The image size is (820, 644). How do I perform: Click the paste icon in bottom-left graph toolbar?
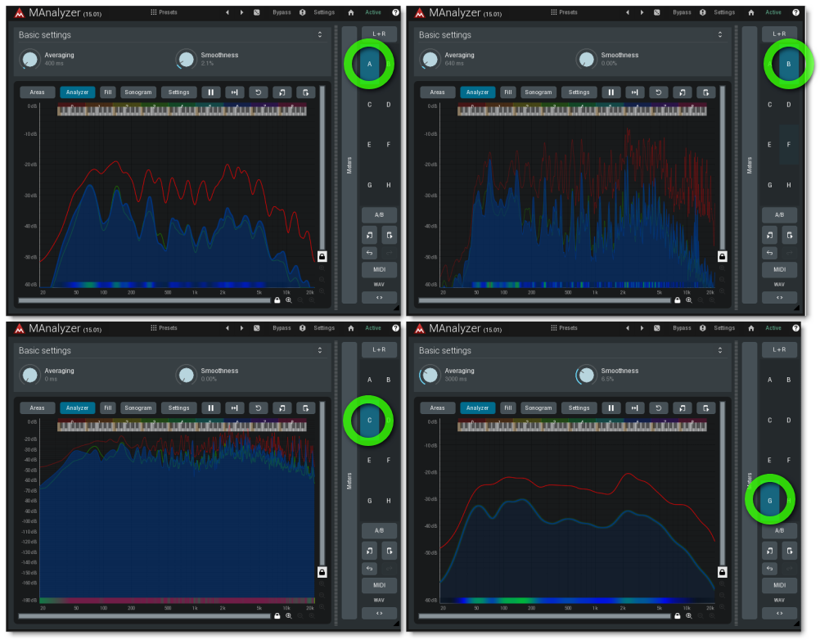tap(306, 408)
